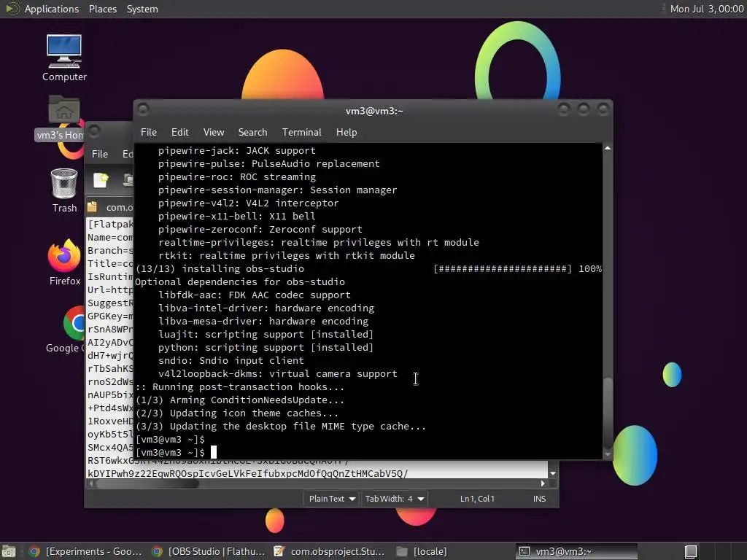Screen dimensions: 747x560
Task: Open the File menu of the text editor window
Action: 99,155
